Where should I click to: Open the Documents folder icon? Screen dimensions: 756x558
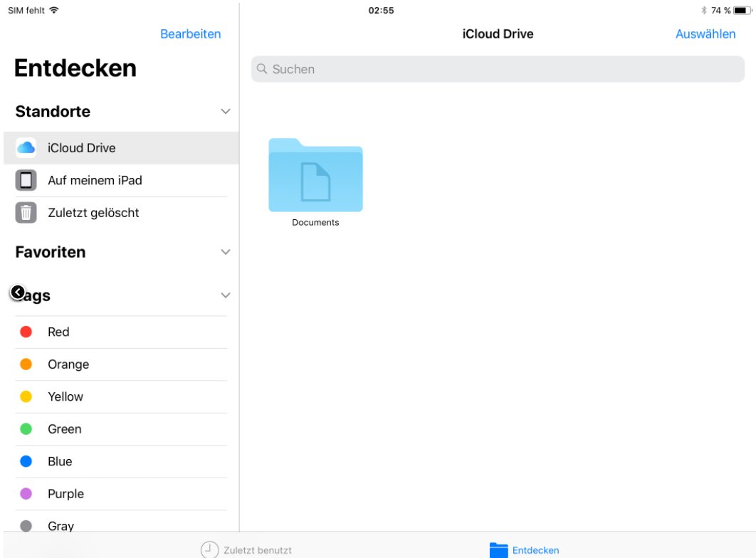click(x=315, y=175)
